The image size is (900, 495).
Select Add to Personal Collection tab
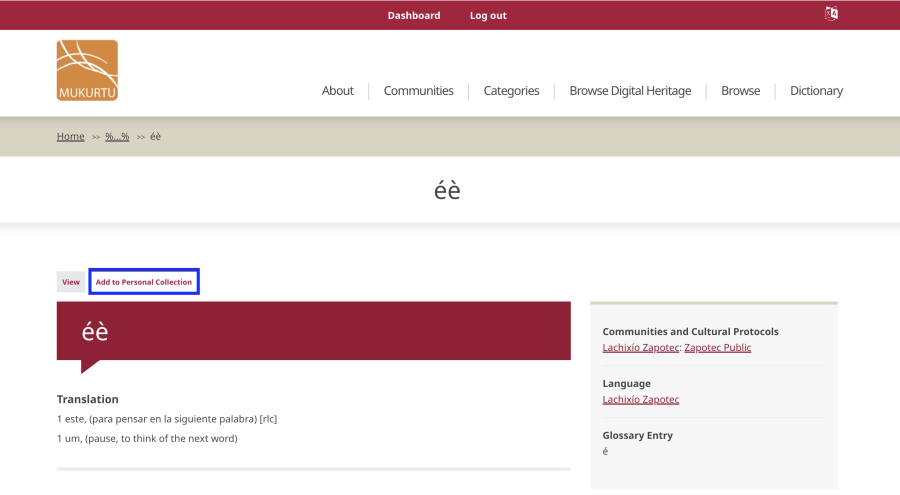(x=143, y=282)
